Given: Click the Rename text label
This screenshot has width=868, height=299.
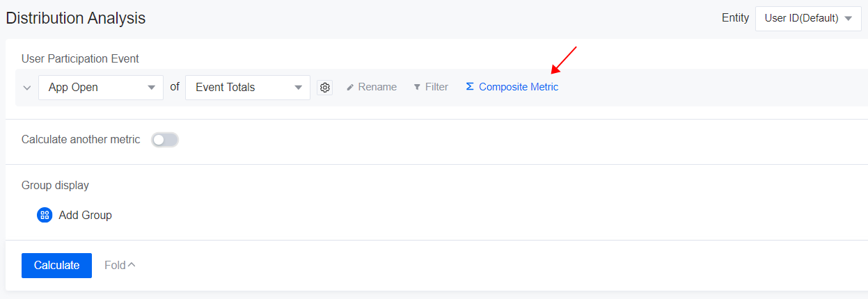Looking at the screenshot, I should 377,88.
